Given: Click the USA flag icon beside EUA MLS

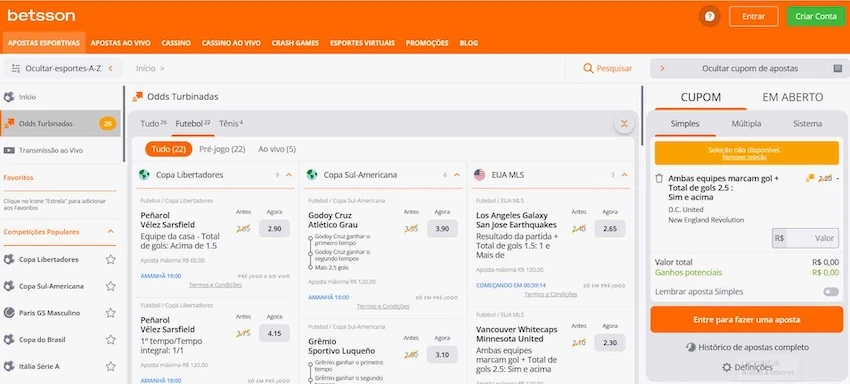Looking at the screenshot, I should tap(479, 175).
